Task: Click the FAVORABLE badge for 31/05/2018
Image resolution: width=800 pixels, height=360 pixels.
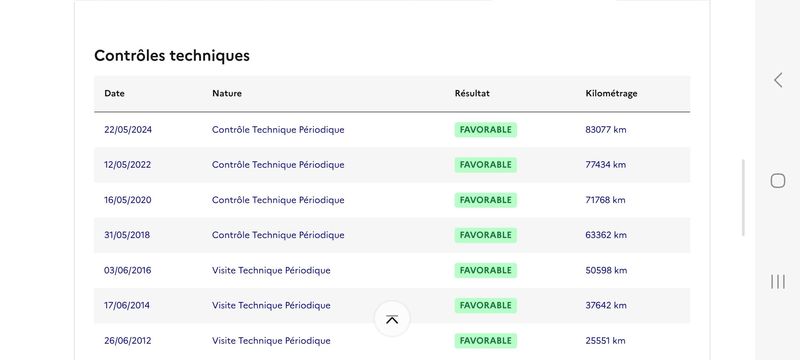Action: point(486,235)
